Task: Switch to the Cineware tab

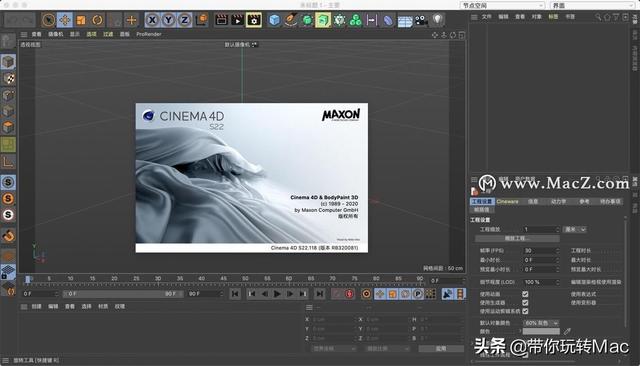Action: (507, 202)
